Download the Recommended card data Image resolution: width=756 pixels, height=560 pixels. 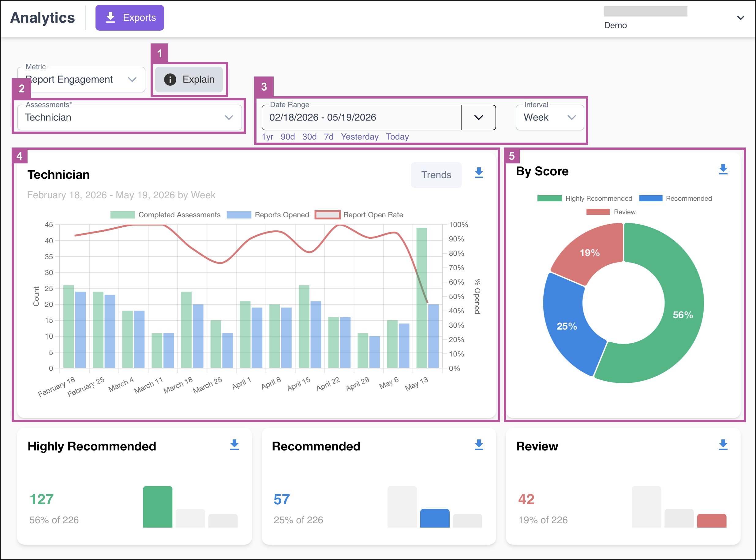(479, 444)
